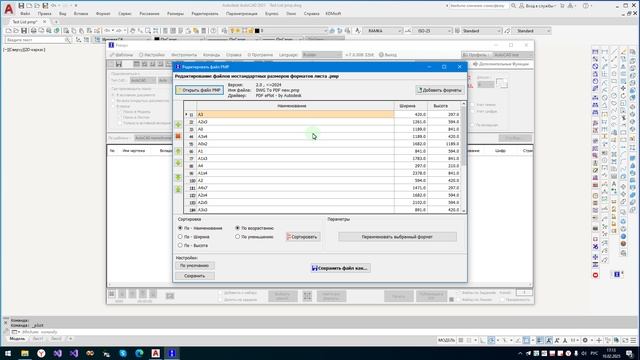The height and width of the screenshot is (360, 640).
Task: Click the По умолчанию defaults button
Action: coord(195,266)
